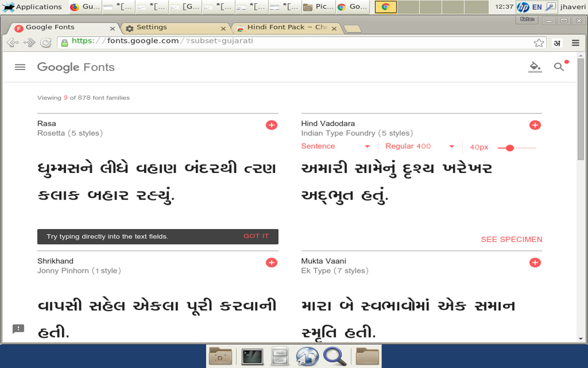The width and height of the screenshot is (588, 368).
Task: Open the Google Fonts navigation menu
Action: pos(20,67)
